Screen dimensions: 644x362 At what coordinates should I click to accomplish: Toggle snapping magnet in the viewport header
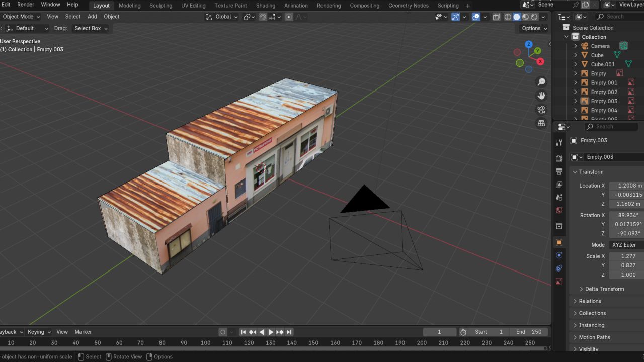(263, 17)
